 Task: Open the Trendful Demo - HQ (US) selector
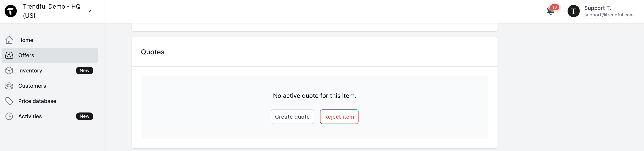coord(52,11)
